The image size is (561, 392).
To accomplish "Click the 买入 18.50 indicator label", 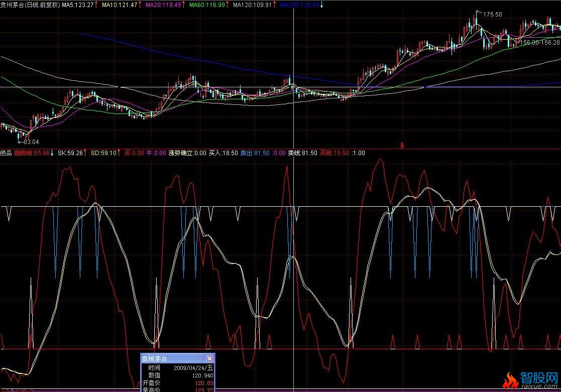I will (x=223, y=153).
